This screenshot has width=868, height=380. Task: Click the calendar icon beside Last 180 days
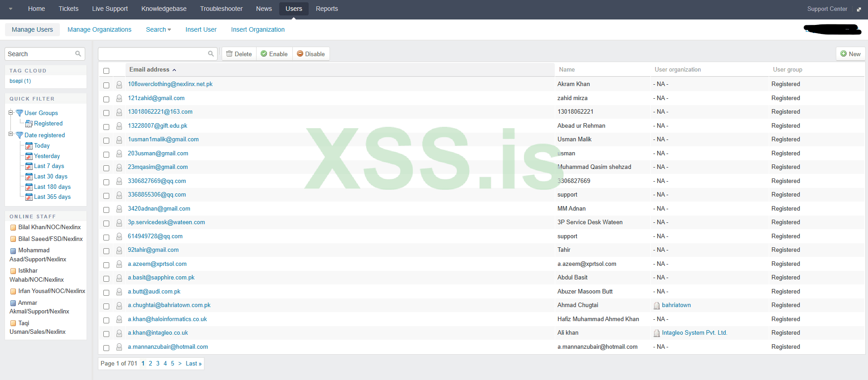(29, 187)
